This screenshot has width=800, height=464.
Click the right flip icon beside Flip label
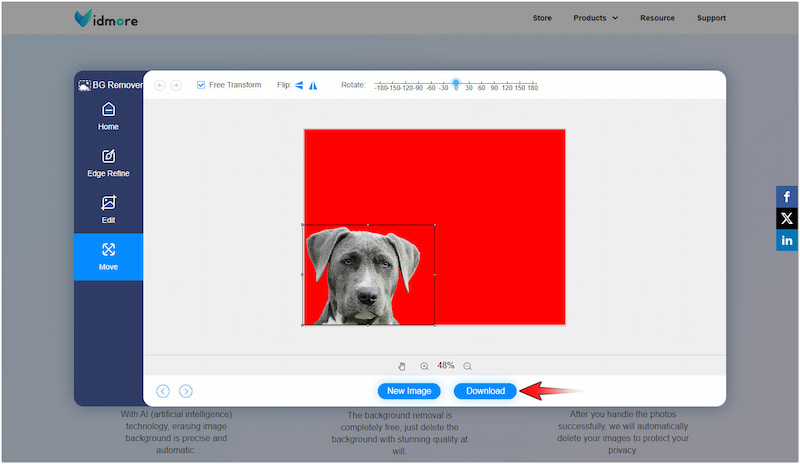click(x=313, y=85)
